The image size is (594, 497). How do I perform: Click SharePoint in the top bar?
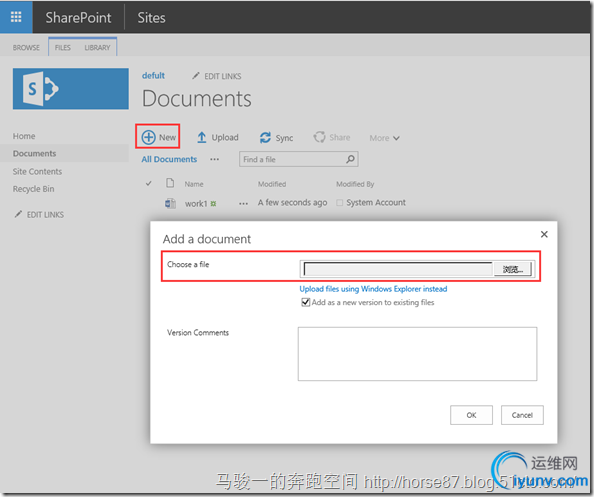point(78,17)
